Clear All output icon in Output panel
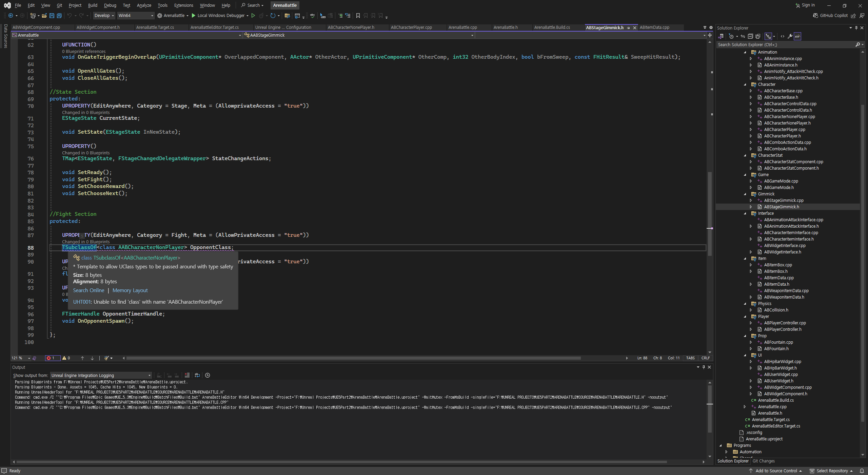 click(187, 375)
